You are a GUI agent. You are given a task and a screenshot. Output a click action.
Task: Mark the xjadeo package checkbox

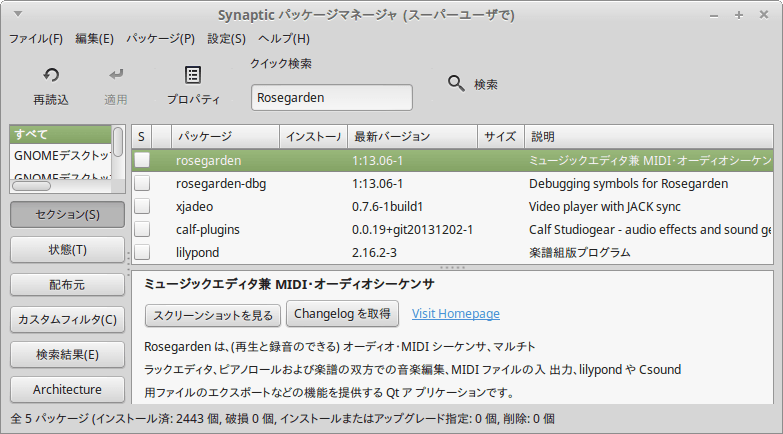point(142,206)
